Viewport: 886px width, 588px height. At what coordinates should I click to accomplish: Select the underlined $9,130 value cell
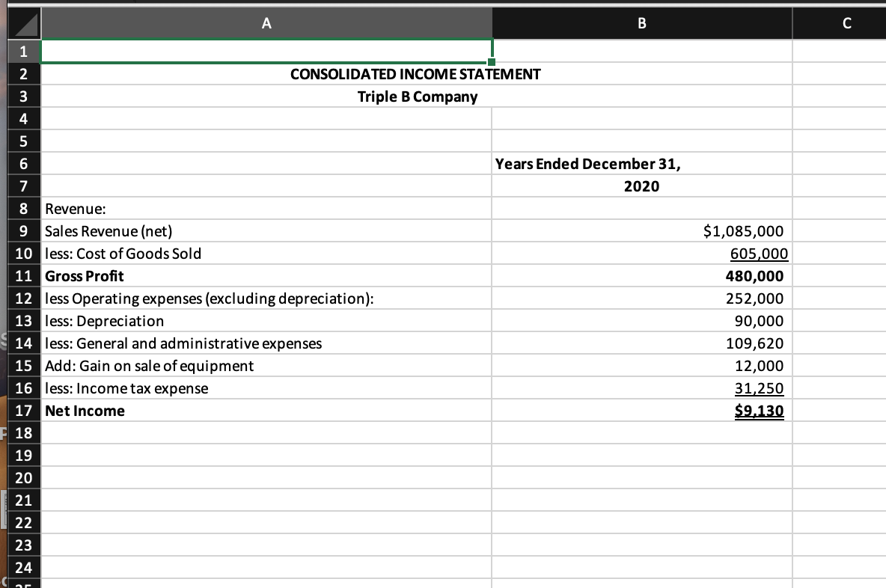click(x=641, y=411)
